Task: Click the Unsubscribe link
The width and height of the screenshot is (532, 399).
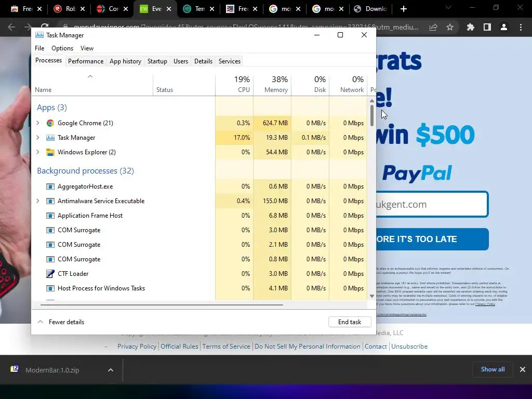Action: [x=409, y=347]
